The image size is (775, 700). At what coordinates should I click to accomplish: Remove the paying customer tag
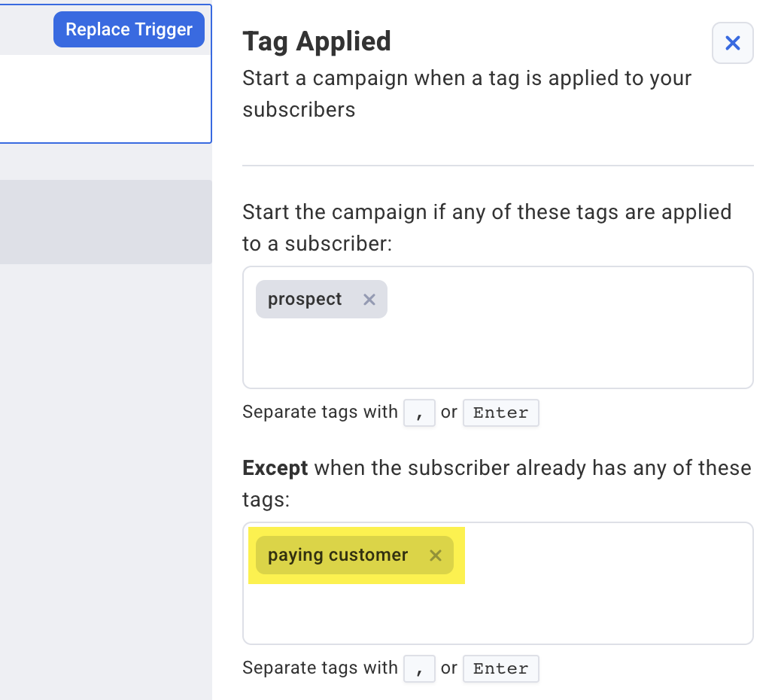[x=436, y=555]
